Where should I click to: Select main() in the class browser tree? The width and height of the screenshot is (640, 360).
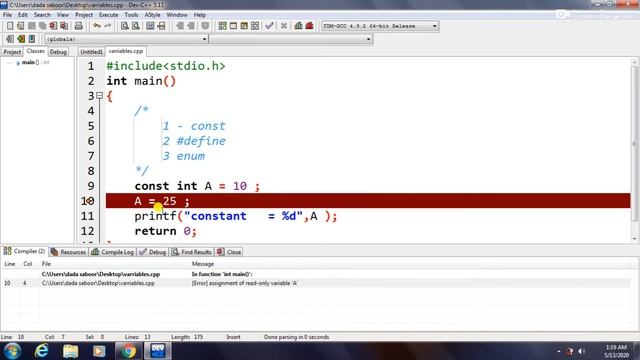(x=30, y=62)
